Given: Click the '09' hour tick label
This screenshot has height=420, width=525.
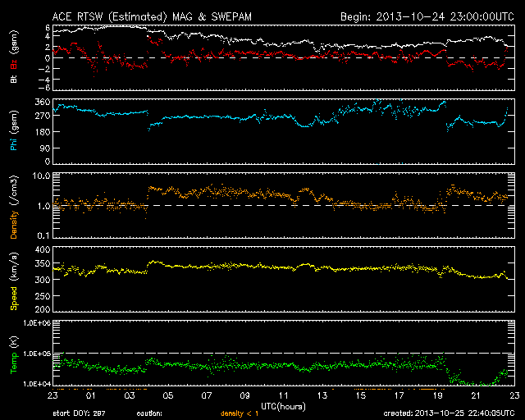Looking at the screenshot, I should [x=245, y=395].
